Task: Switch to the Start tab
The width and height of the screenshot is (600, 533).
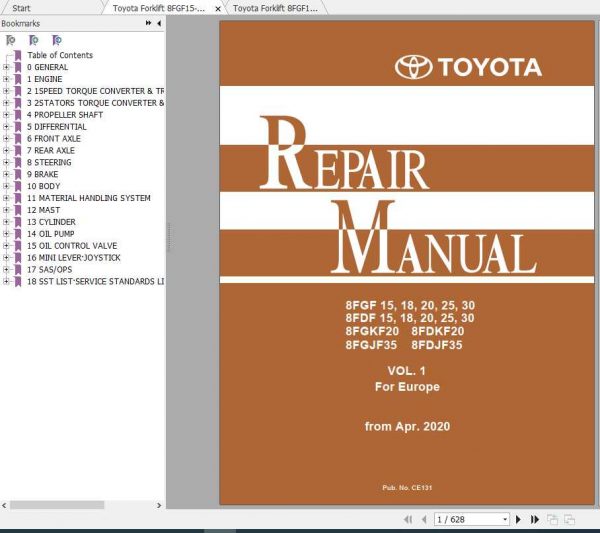Action: (x=21, y=8)
